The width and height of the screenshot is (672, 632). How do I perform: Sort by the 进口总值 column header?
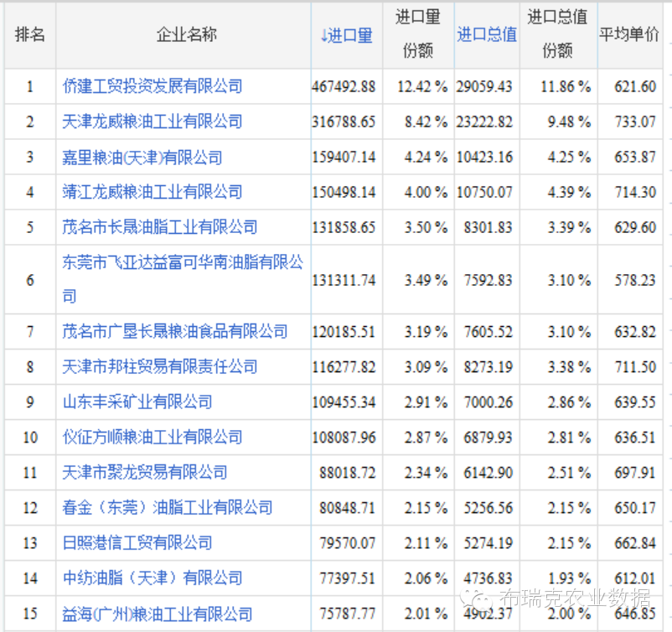[x=487, y=35]
